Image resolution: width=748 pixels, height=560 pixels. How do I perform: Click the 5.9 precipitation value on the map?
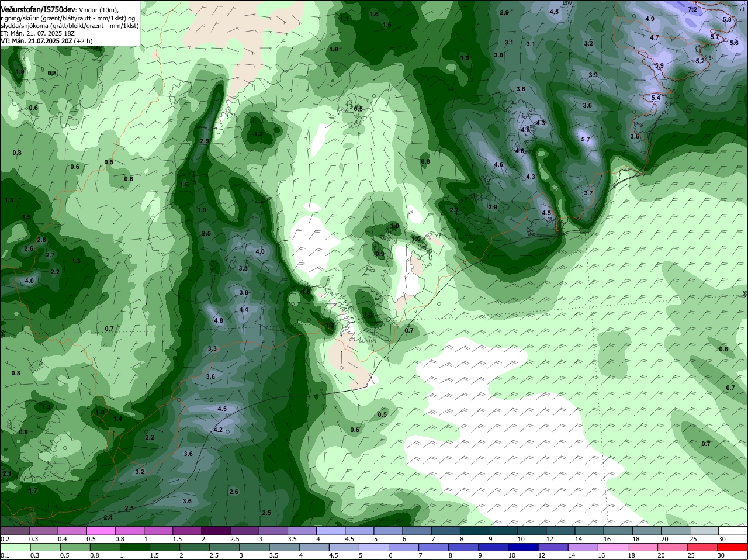(x=659, y=65)
